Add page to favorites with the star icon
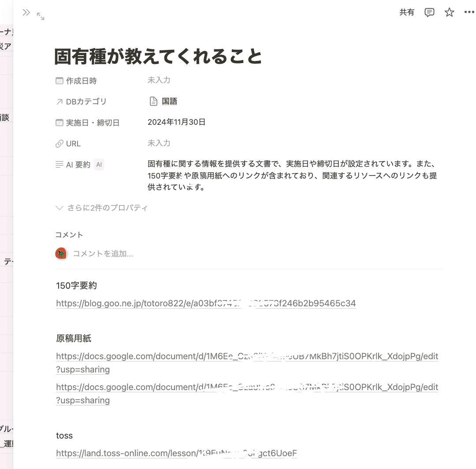The height and width of the screenshot is (469, 476). [x=449, y=12]
